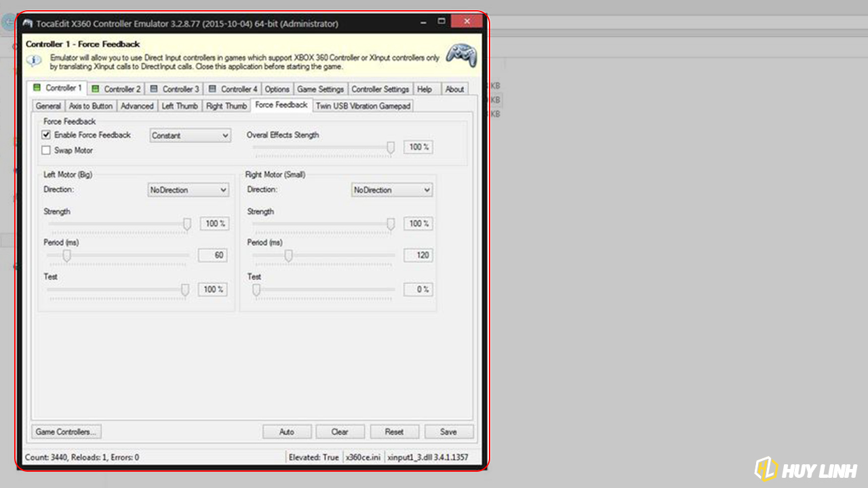This screenshot has height=488, width=868.
Task: Click the Left Motor Strength slider handle
Action: (x=187, y=224)
